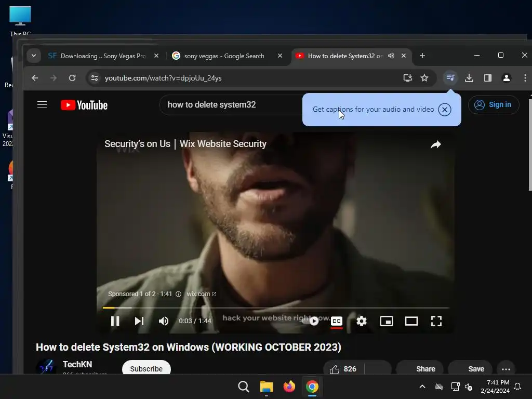532x399 pixels.
Task: Open Chrome downloads icon
Action: (x=469, y=78)
